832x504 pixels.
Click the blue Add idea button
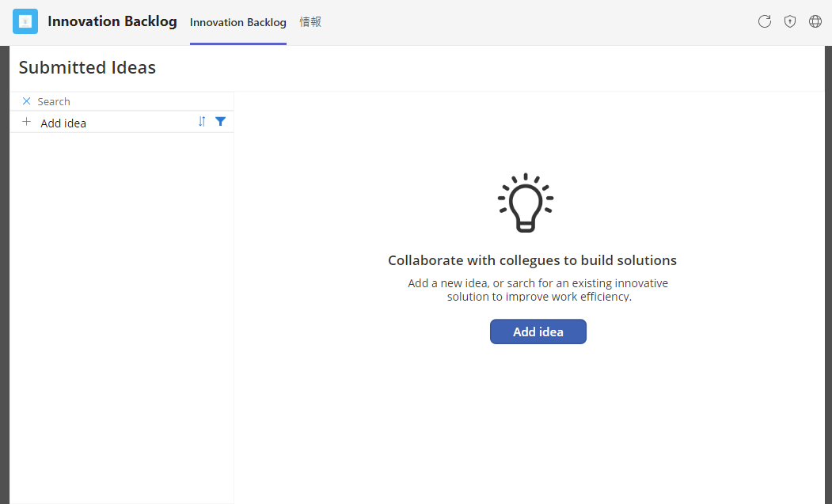click(x=538, y=332)
